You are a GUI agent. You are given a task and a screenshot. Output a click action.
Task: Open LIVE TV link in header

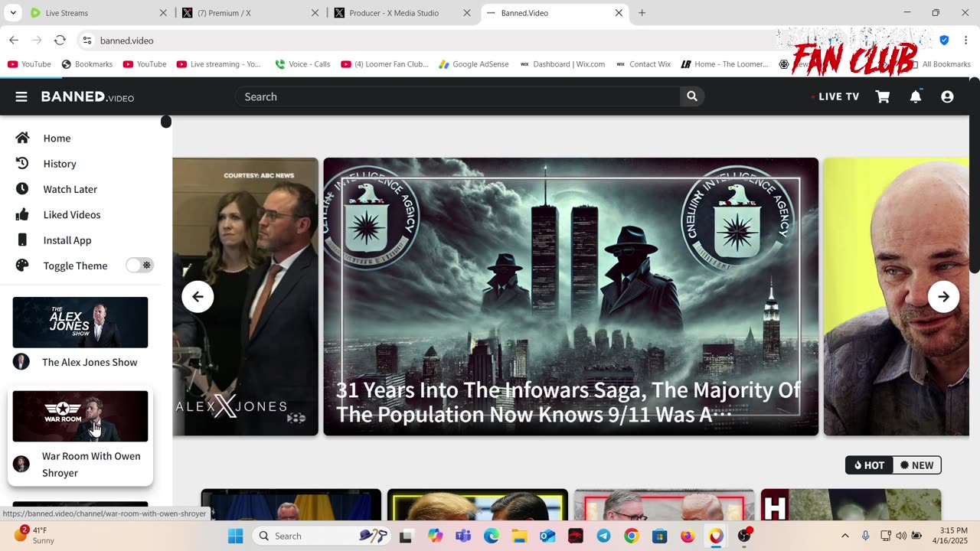point(835,96)
